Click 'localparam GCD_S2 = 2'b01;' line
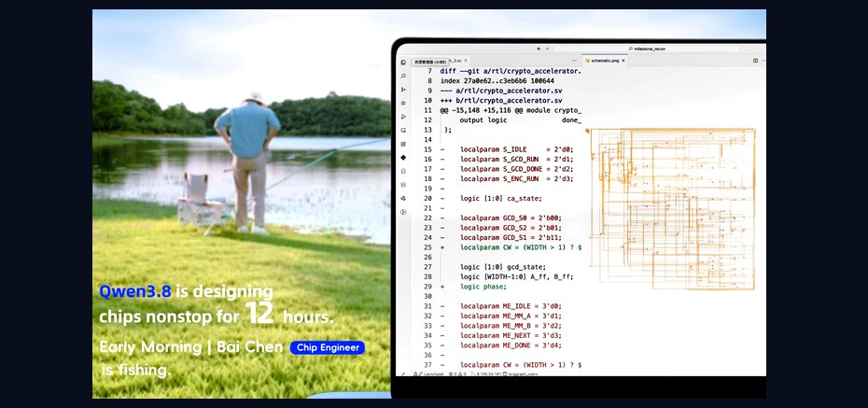This screenshot has width=868, height=408. 511,228
